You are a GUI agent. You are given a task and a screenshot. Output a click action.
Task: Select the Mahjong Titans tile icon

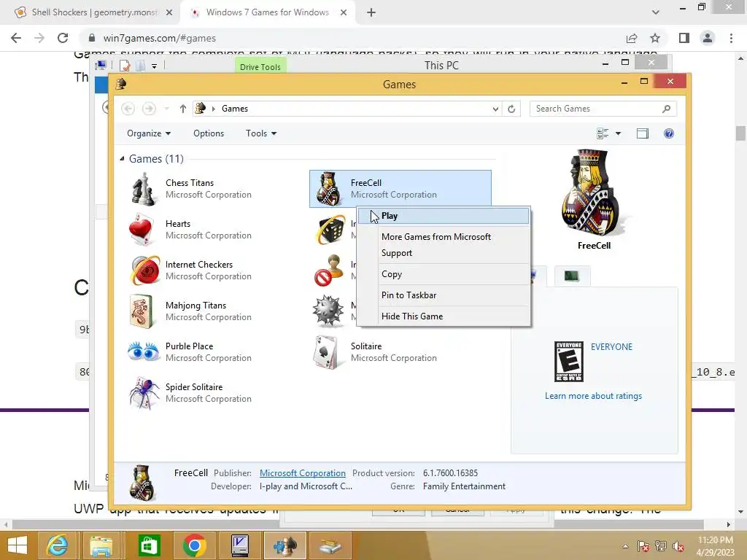click(142, 311)
